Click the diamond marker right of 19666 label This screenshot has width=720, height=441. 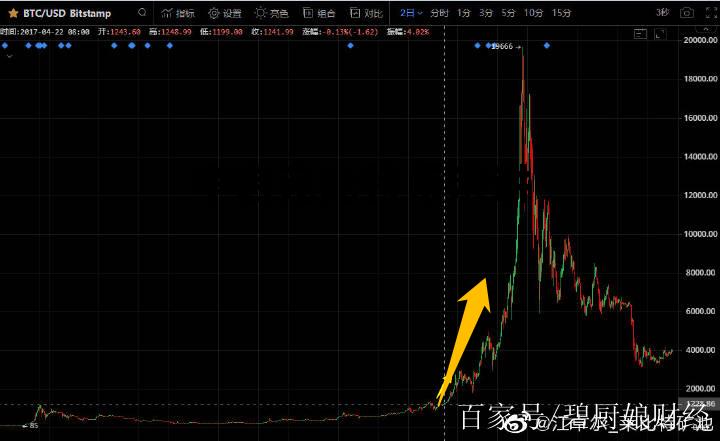click(546, 45)
